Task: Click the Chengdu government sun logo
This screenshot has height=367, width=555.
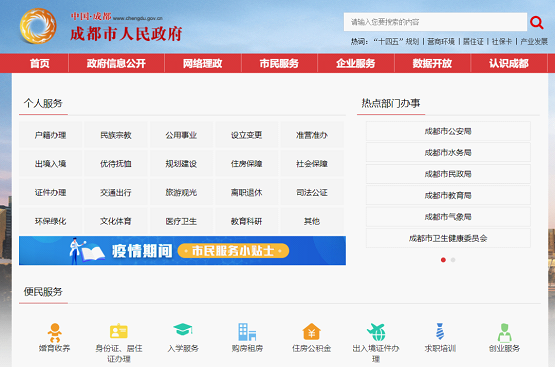Action: tap(38, 26)
